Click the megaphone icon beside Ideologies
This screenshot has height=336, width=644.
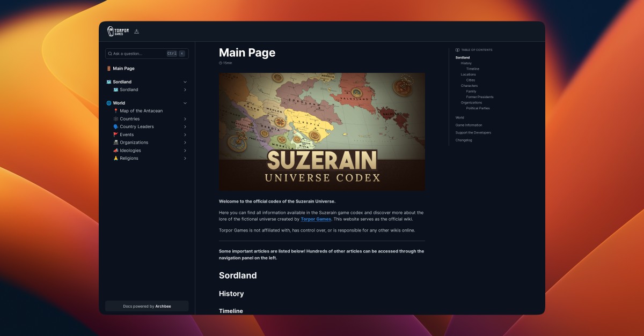(116, 151)
